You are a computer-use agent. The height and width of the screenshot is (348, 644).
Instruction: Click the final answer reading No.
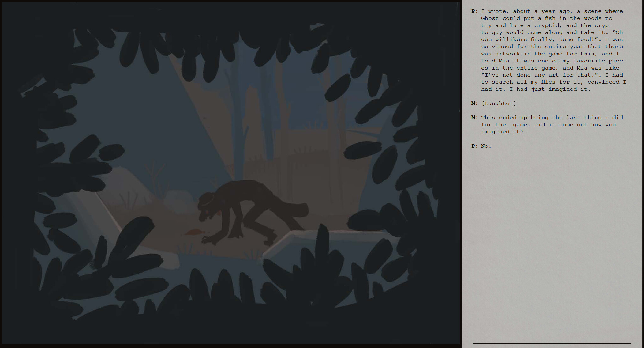485,146
